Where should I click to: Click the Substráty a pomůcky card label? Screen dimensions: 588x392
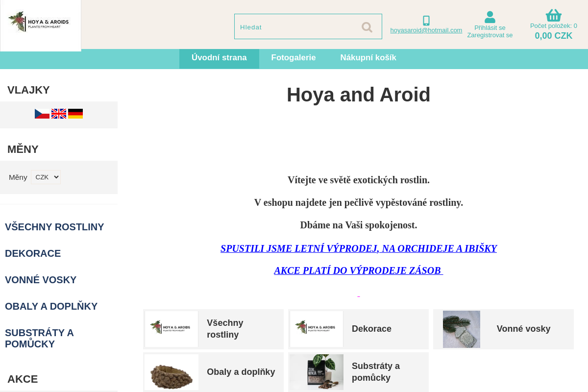[376, 372]
